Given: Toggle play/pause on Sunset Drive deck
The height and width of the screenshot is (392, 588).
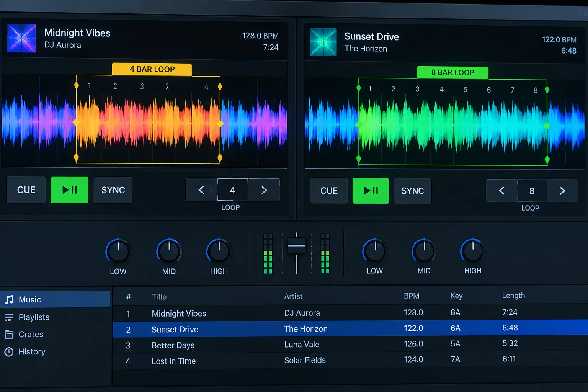Looking at the screenshot, I should pos(371,191).
